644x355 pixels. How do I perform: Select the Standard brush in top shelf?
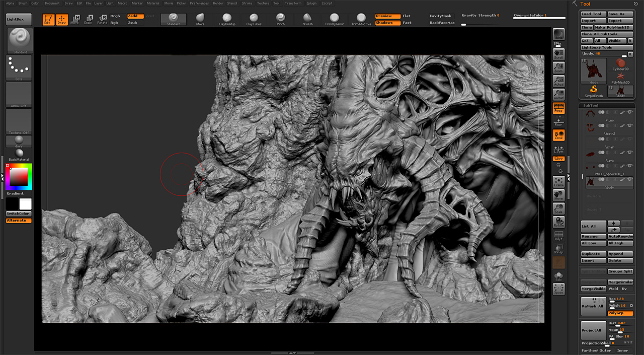(x=173, y=19)
